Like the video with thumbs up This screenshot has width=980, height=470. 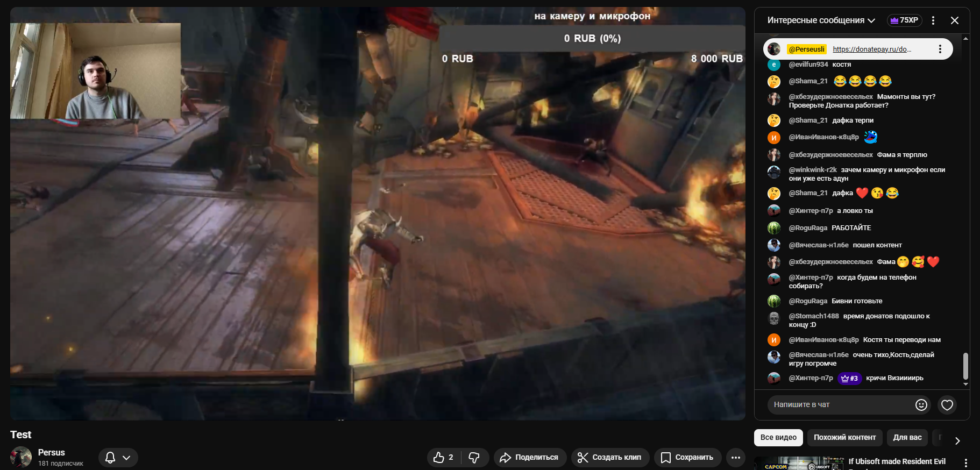click(x=444, y=458)
